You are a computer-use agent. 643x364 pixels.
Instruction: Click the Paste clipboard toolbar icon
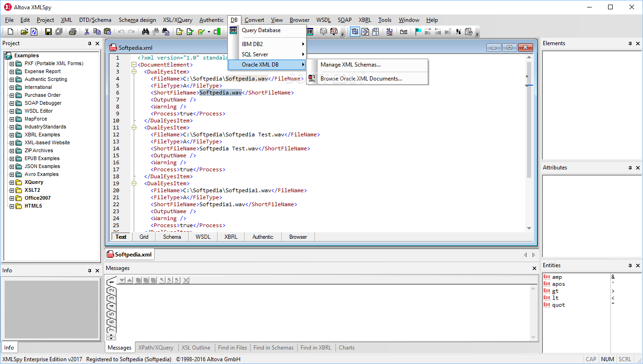[x=107, y=32]
